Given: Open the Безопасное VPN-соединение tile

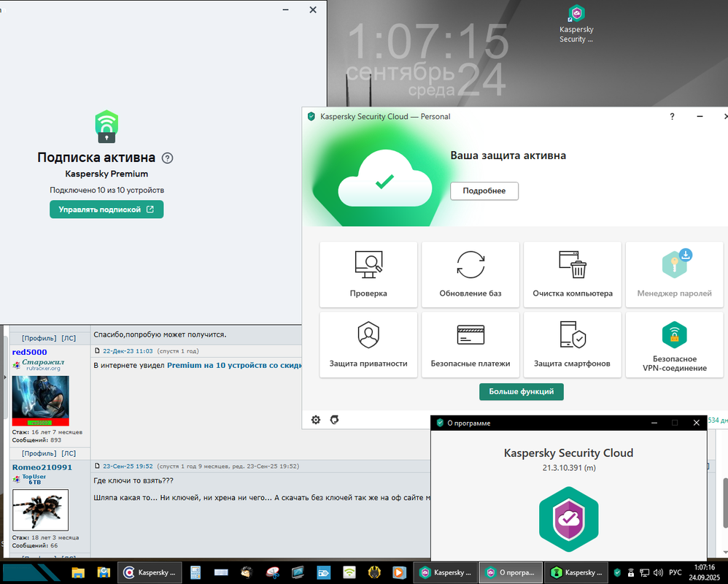Looking at the screenshot, I should point(674,345).
